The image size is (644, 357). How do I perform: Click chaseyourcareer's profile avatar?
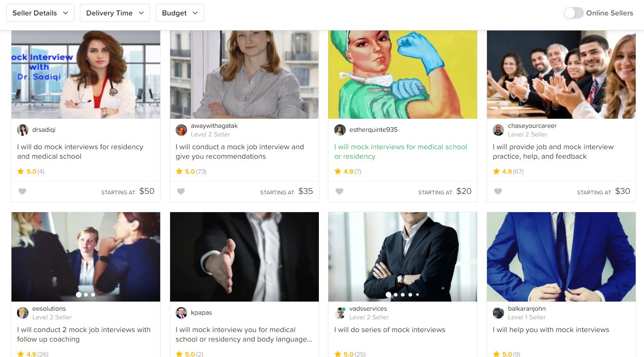point(498,130)
